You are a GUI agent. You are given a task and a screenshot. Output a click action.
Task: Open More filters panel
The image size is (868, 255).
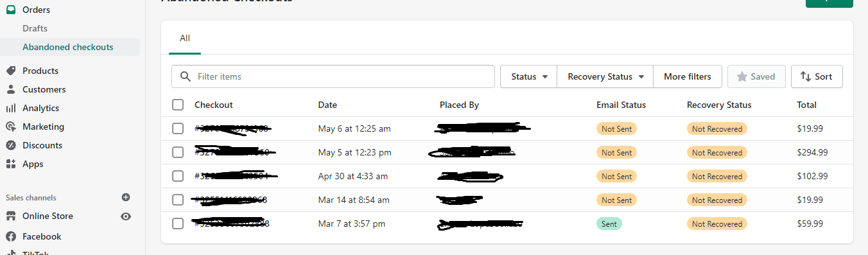coord(688,76)
